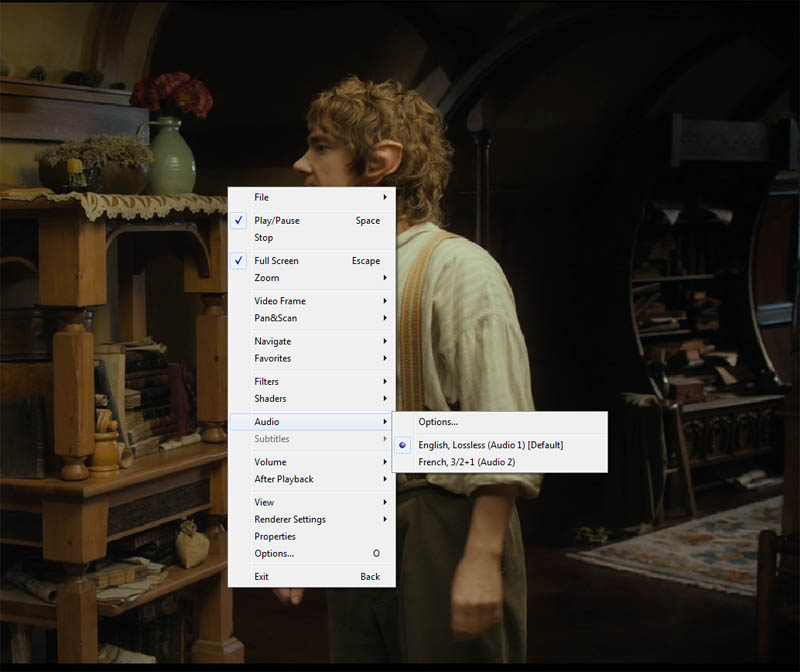Open Options... in main context menu
Viewport: 800px width, 672px height.
(312, 554)
